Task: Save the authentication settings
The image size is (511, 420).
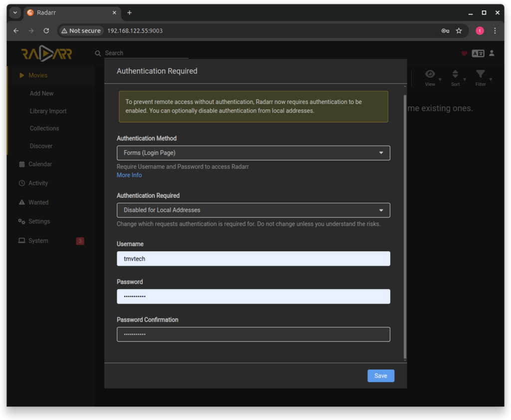Action: click(381, 376)
